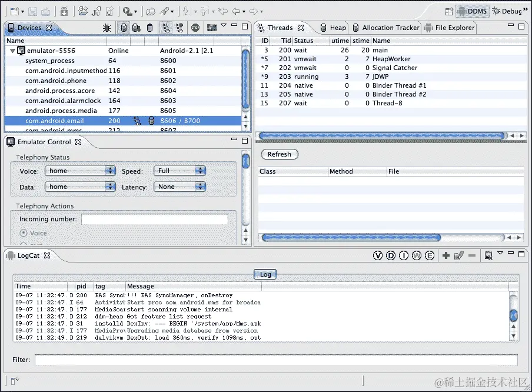This screenshot has height=392, width=532.
Task: Open External Tools dropdown arrow
Action: (136, 12)
